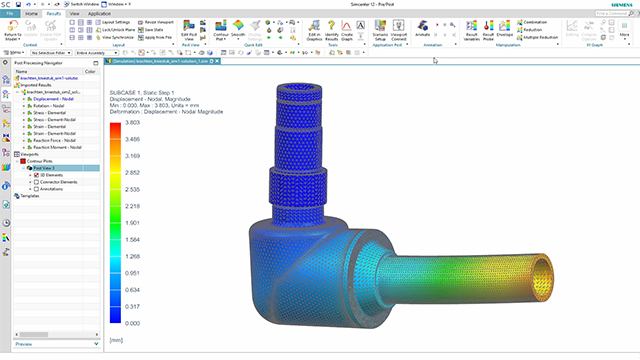Open the Create Graph tool
This screenshot has width=640, height=360.
pyautogui.click(x=347, y=27)
